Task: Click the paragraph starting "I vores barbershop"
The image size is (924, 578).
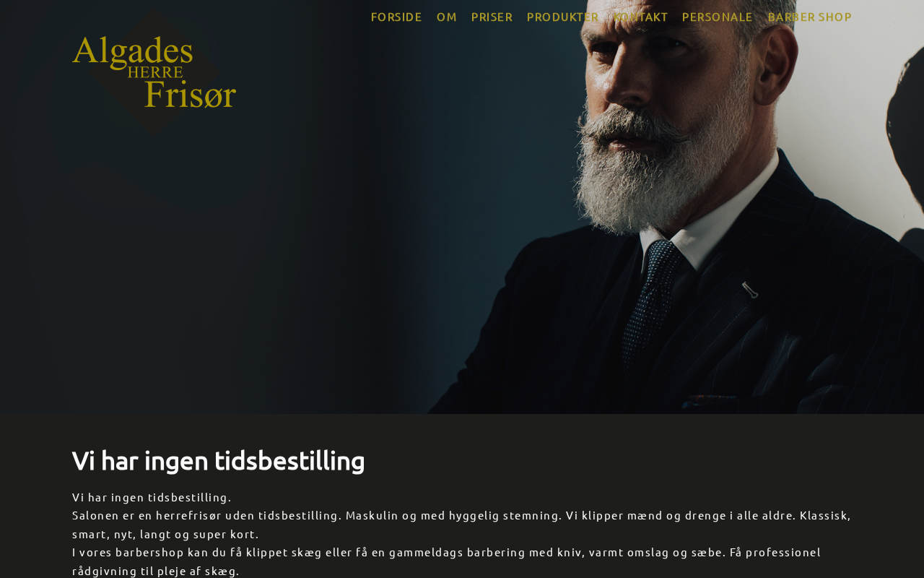Action: pos(447,561)
